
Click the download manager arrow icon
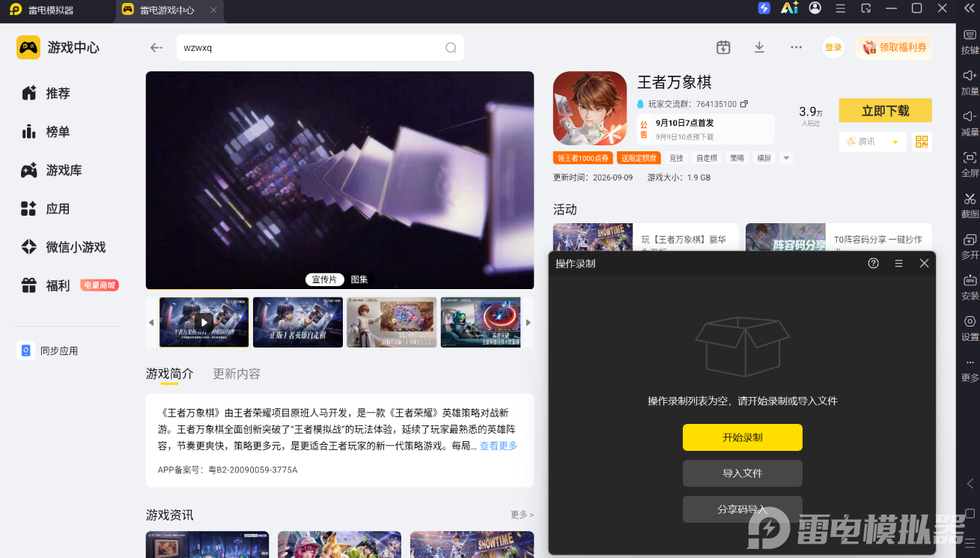tap(759, 47)
